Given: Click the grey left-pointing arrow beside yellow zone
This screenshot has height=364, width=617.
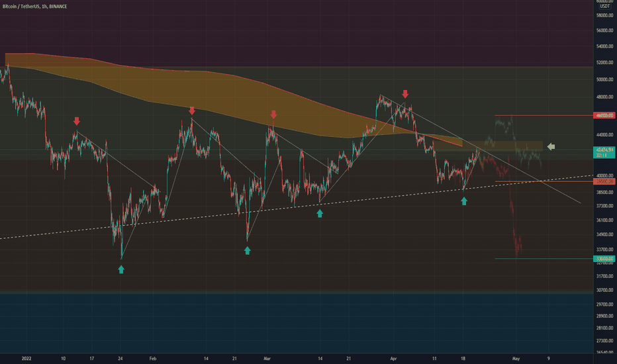Looking at the screenshot, I should (x=551, y=147).
